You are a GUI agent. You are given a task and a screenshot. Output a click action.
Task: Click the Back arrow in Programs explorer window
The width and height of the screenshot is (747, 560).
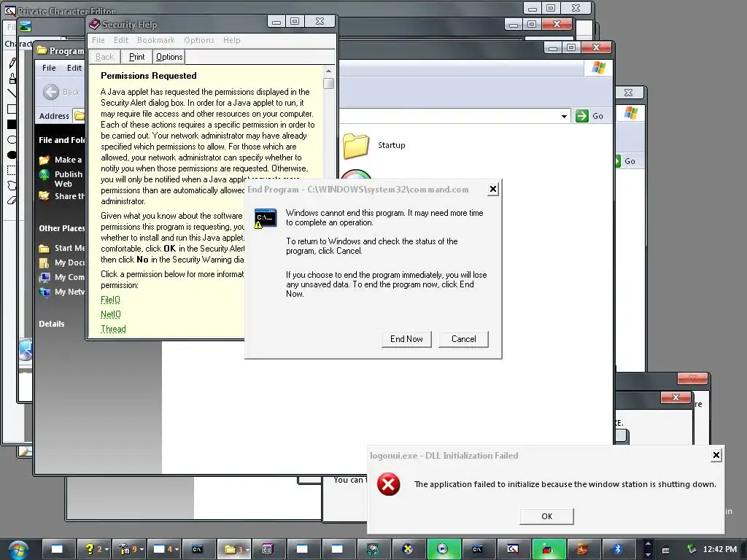[51, 92]
